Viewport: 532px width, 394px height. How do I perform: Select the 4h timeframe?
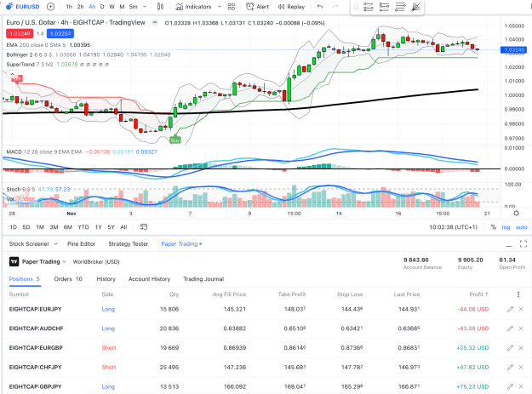click(x=92, y=7)
